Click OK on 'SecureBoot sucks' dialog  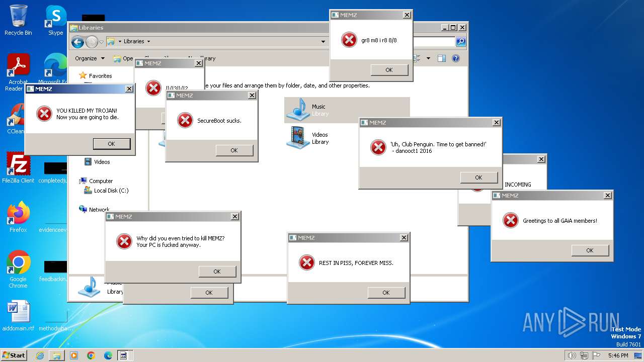point(234,150)
